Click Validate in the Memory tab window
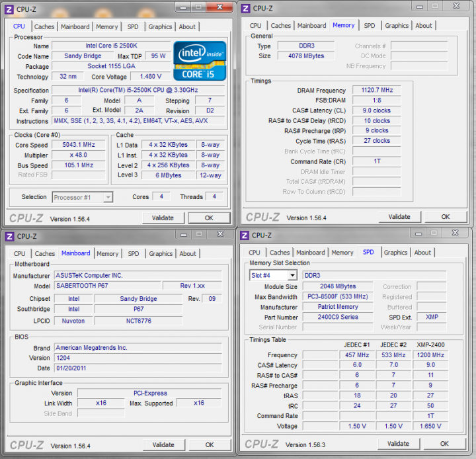Image resolution: width=476 pixels, height=459 pixels. [399, 216]
